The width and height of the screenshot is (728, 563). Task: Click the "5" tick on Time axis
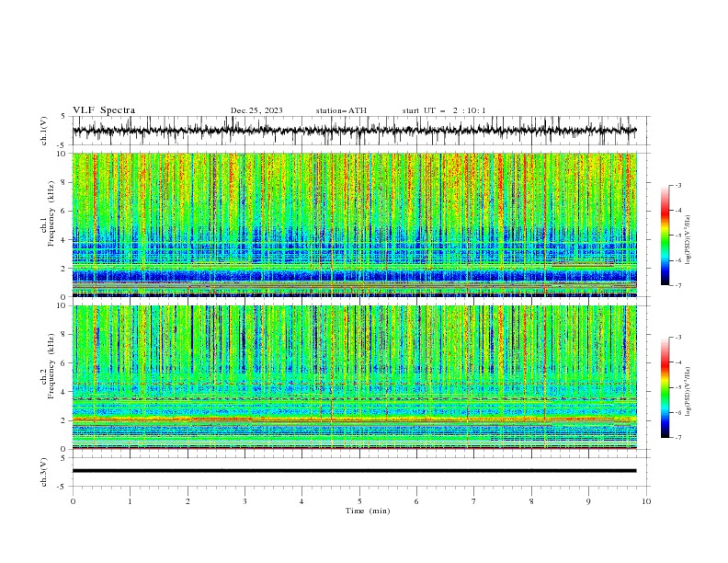(359, 501)
